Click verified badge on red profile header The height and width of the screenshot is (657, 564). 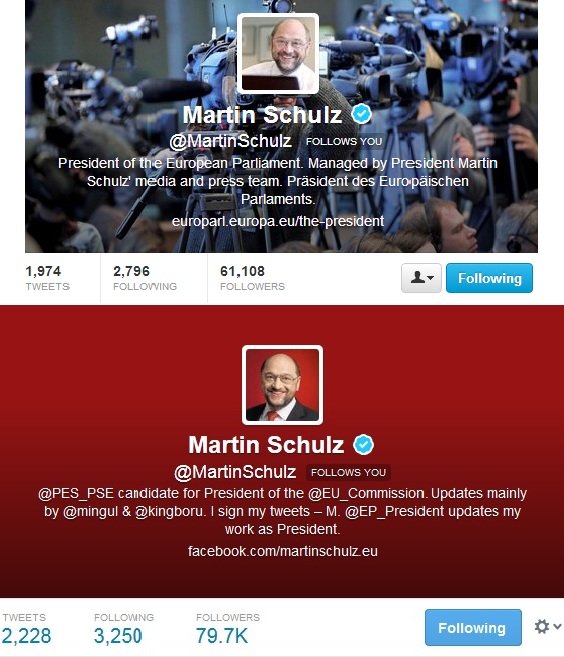click(x=363, y=445)
